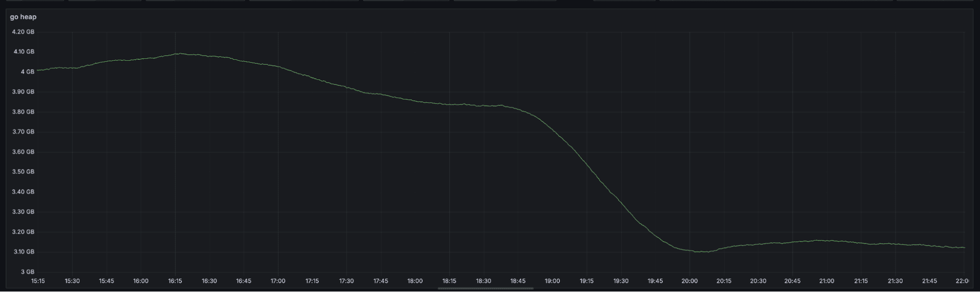This screenshot has height=292, width=980.
Task: Click the 18:00 time axis label
Action: tap(415, 281)
